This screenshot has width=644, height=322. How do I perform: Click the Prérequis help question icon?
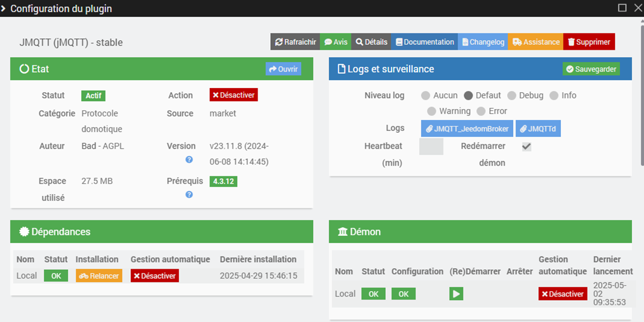(189, 195)
